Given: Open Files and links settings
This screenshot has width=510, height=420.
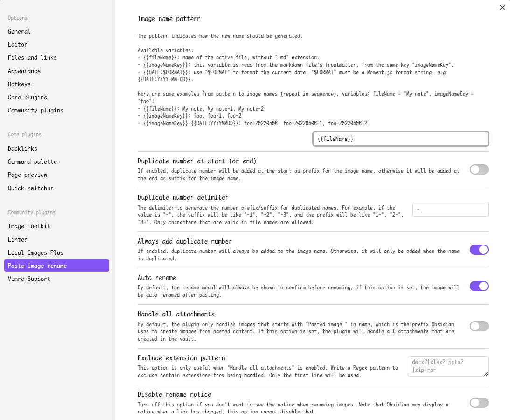Looking at the screenshot, I should click(32, 58).
